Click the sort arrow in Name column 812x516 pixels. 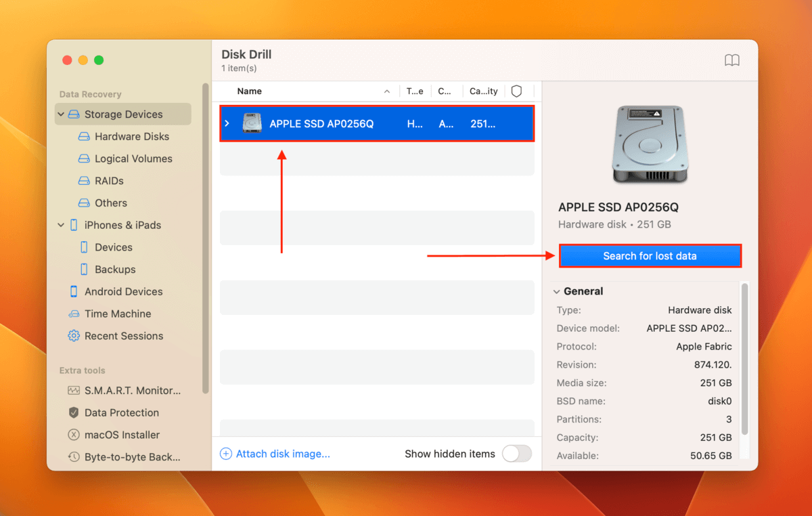pyautogui.click(x=387, y=91)
